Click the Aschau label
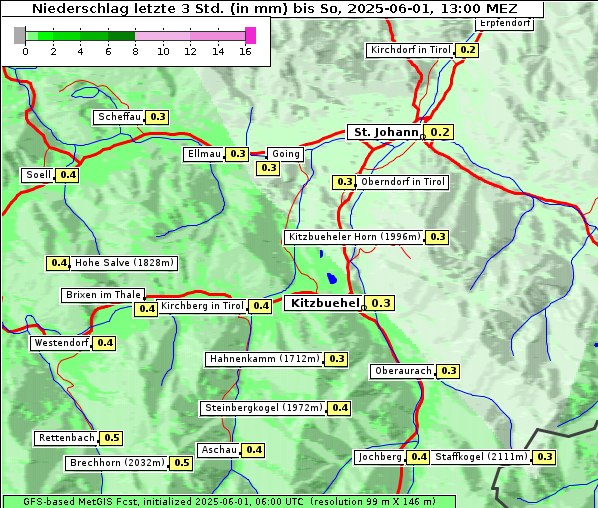598x508 pixels. (219, 450)
